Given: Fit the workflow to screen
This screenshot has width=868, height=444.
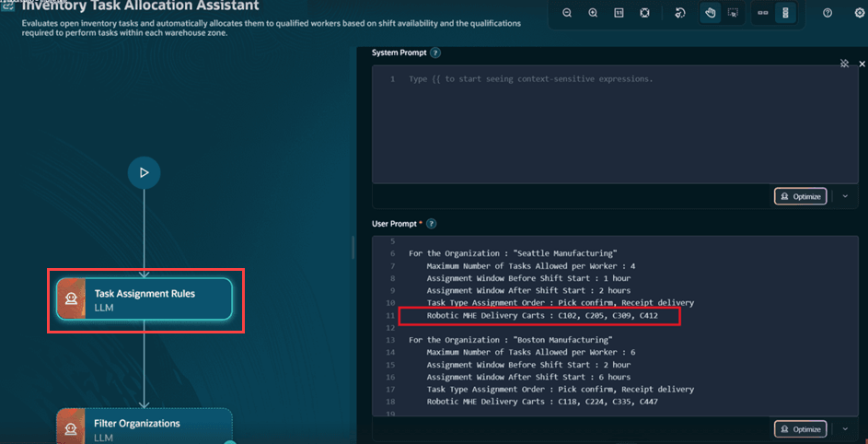Looking at the screenshot, I should 644,13.
